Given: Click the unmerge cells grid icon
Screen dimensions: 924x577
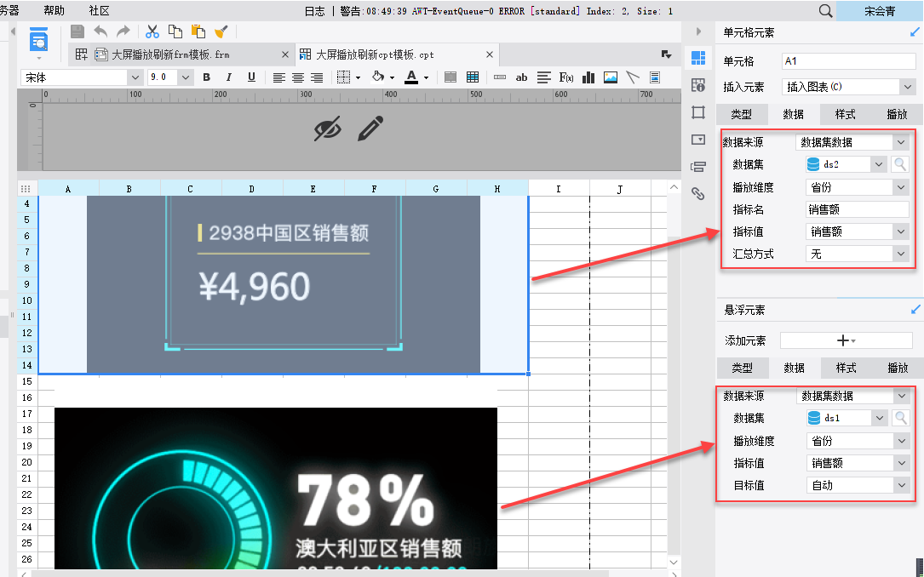Looking at the screenshot, I should click(x=472, y=77).
